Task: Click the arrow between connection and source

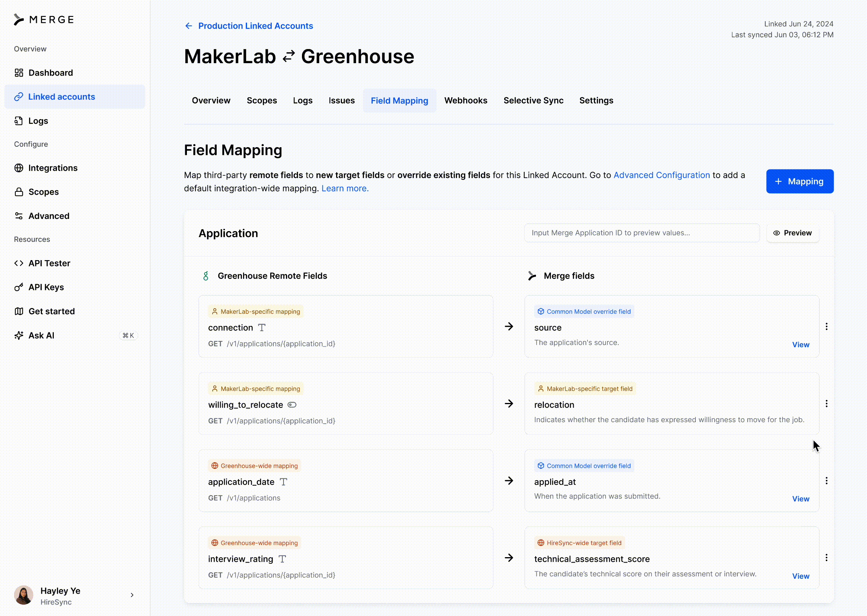Action: coord(509,326)
